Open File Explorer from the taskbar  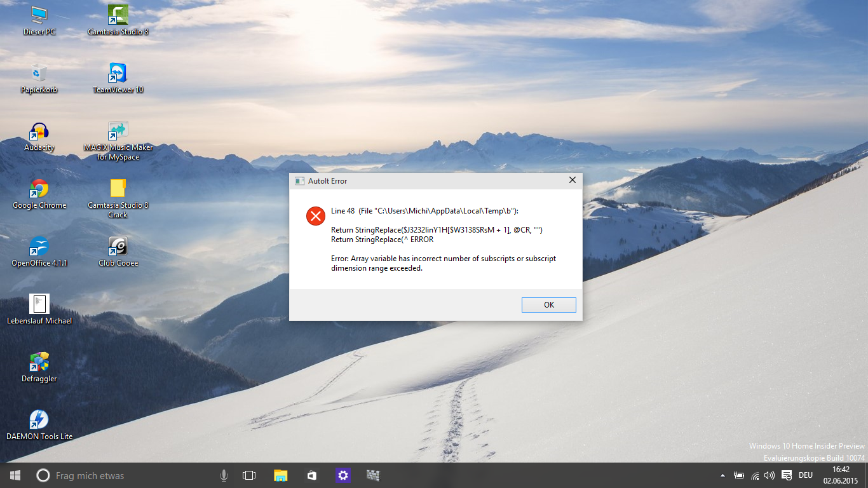point(281,475)
